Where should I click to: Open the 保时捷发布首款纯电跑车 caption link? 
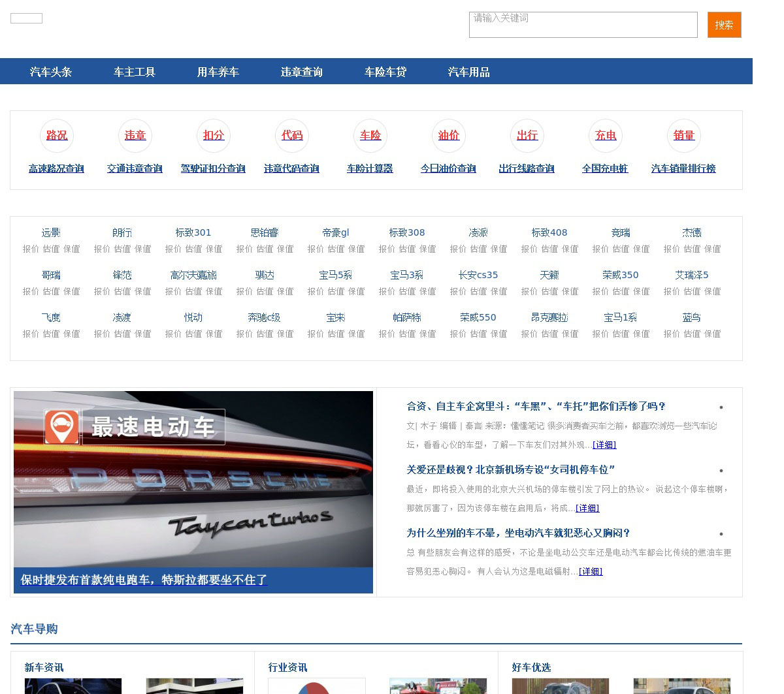point(144,580)
